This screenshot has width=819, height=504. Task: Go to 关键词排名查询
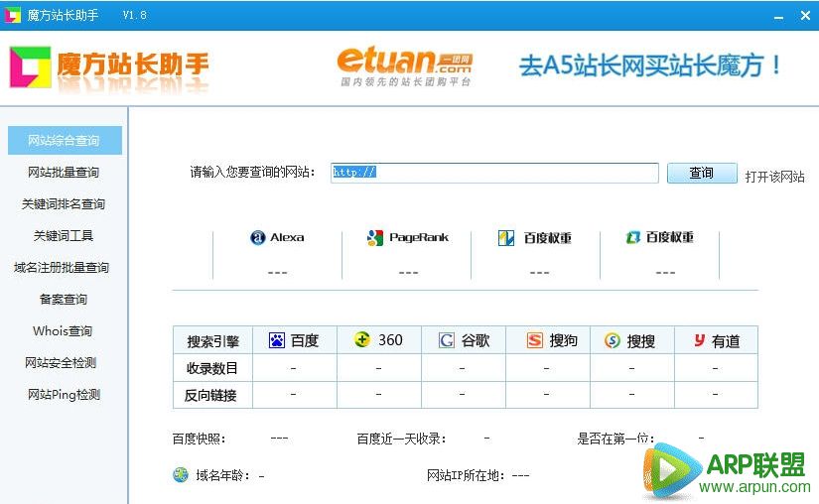coord(64,204)
